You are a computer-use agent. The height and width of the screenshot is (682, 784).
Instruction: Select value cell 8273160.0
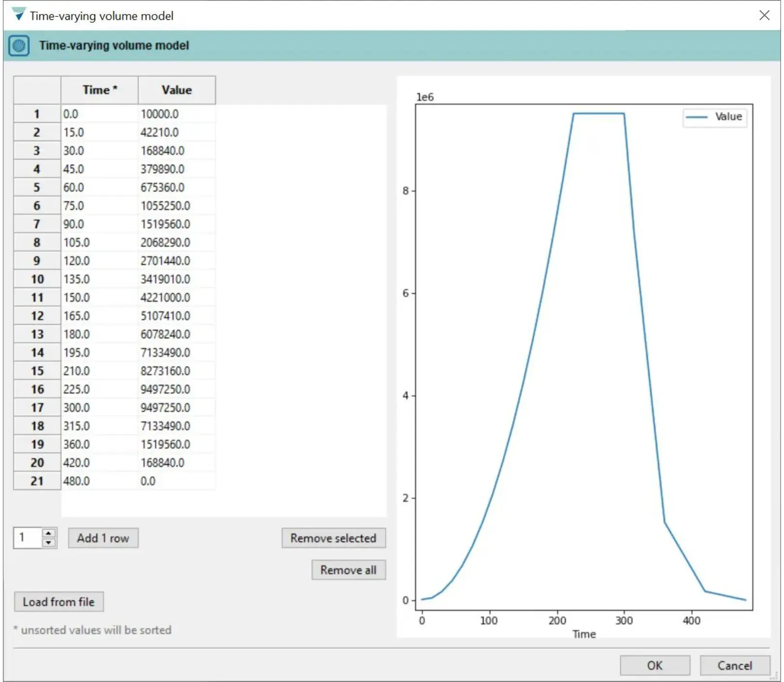(x=177, y=371)
